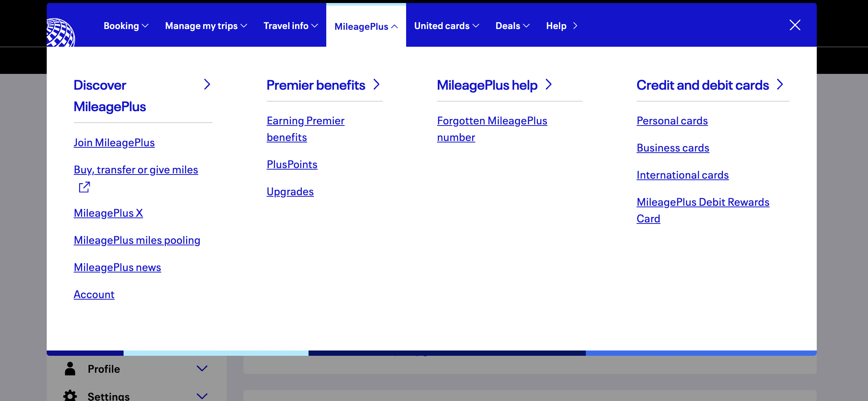Click Forgotten MileagePlus number link
Viewport: 868px width, 401px height.
[x=492, y=129]
